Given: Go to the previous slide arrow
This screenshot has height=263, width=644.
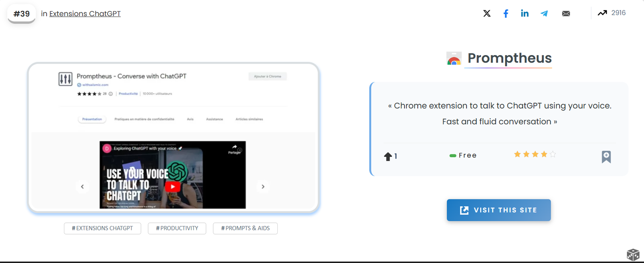Looking at the screenshot, I should [83, 187].
